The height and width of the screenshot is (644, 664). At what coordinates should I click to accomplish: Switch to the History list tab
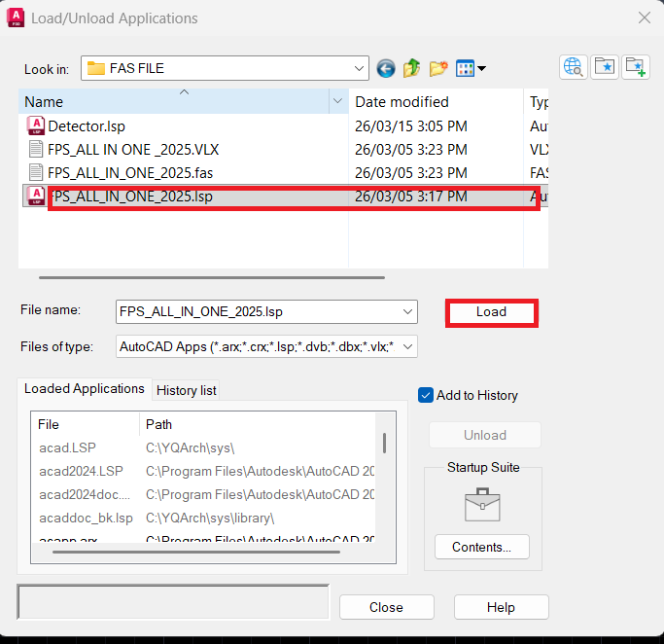(x=186, y=390)
